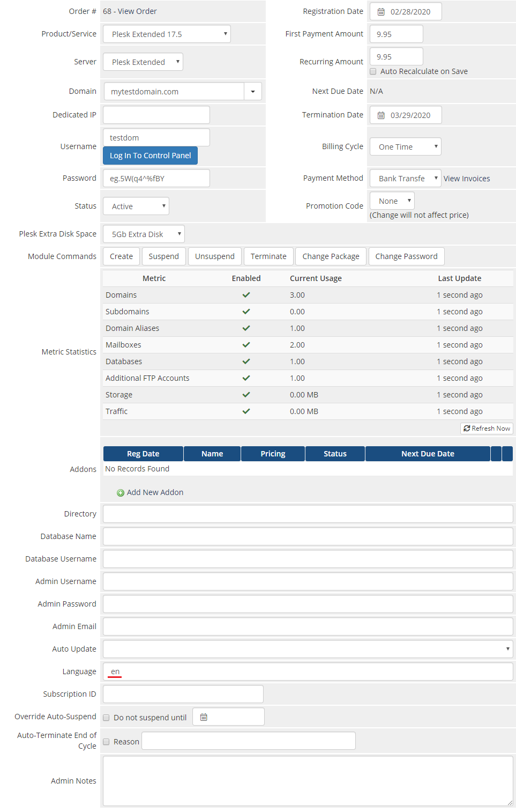
Task: Run the Unsuspend module command
Action: click(x=215, y=256)
